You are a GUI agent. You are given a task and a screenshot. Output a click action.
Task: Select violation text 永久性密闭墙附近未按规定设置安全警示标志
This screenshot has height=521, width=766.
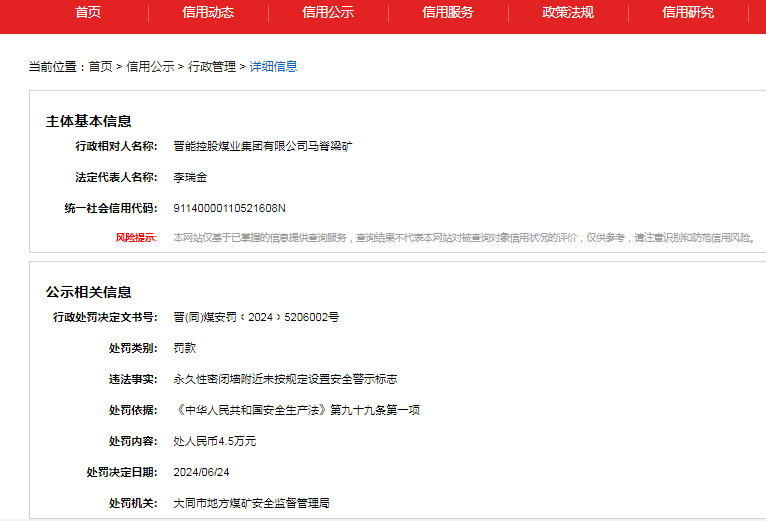[285, 379]
